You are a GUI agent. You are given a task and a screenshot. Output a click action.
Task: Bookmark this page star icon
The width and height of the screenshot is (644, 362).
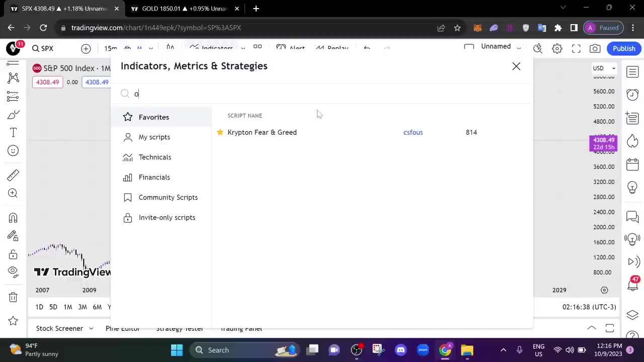[457, 28]
